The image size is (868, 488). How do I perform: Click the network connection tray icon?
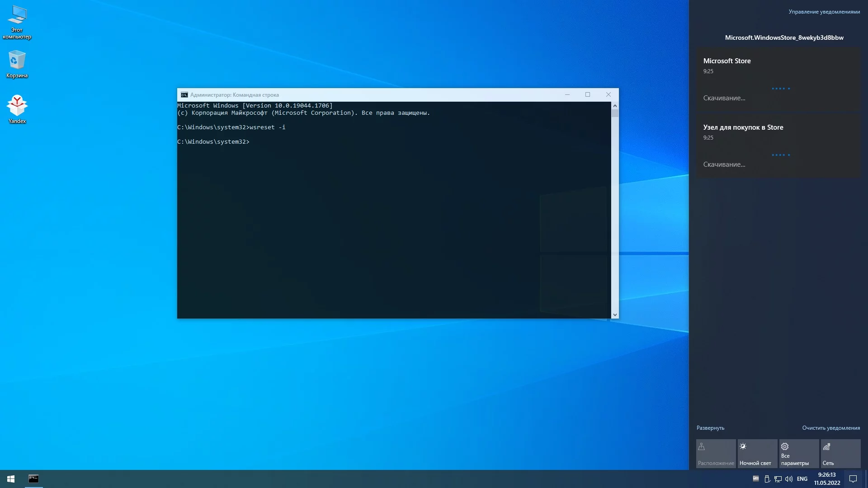(x=778, y=479)
